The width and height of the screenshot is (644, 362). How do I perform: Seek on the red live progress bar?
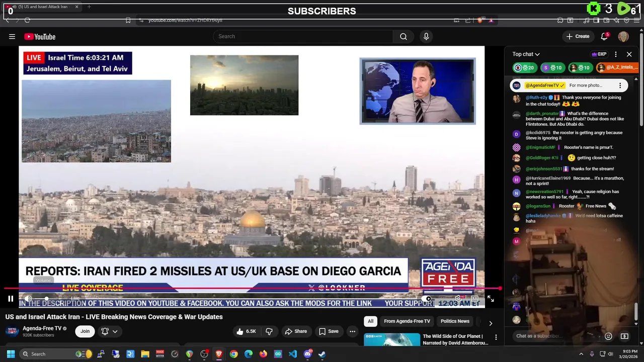tap(253, 289)
